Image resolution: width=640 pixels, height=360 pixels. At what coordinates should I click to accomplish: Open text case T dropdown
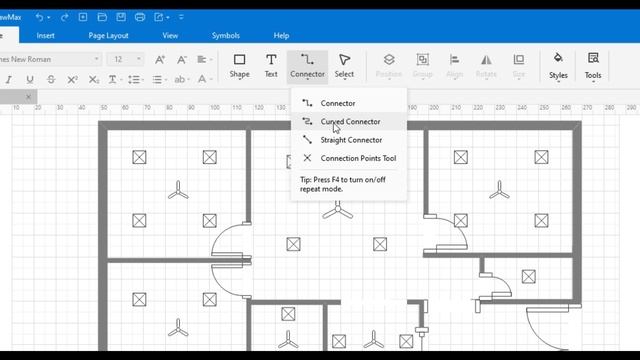click(115, 79)
